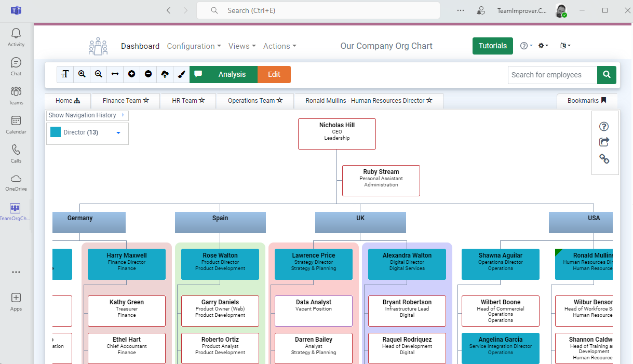
Task: Expand Show Navigation History
Action: tap(87, 115)
